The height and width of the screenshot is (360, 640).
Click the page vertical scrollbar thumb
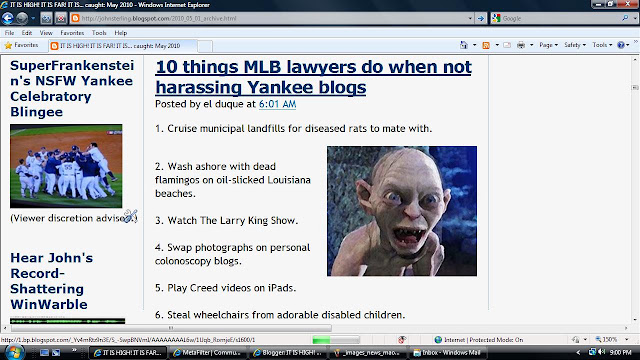pos(635,87)
